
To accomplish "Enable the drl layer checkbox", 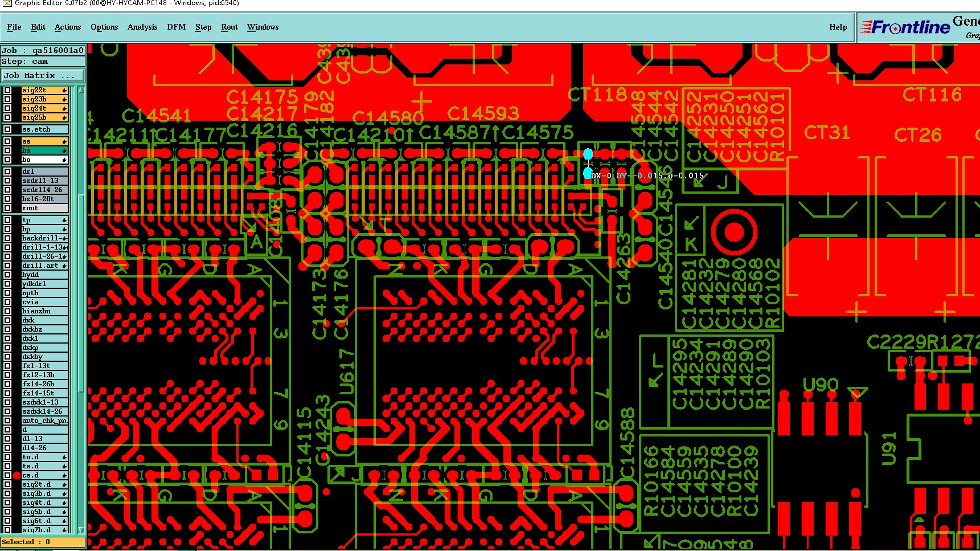I will coord(7,172).
